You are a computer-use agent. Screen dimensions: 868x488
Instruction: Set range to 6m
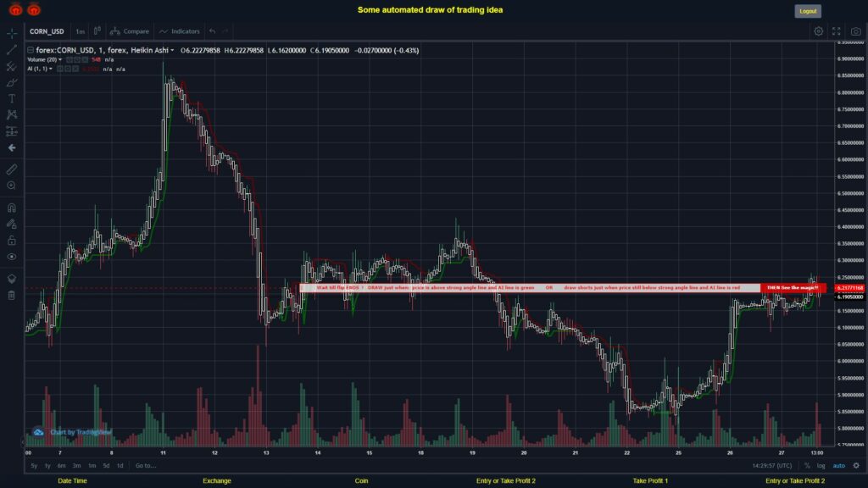click(61, 466)
